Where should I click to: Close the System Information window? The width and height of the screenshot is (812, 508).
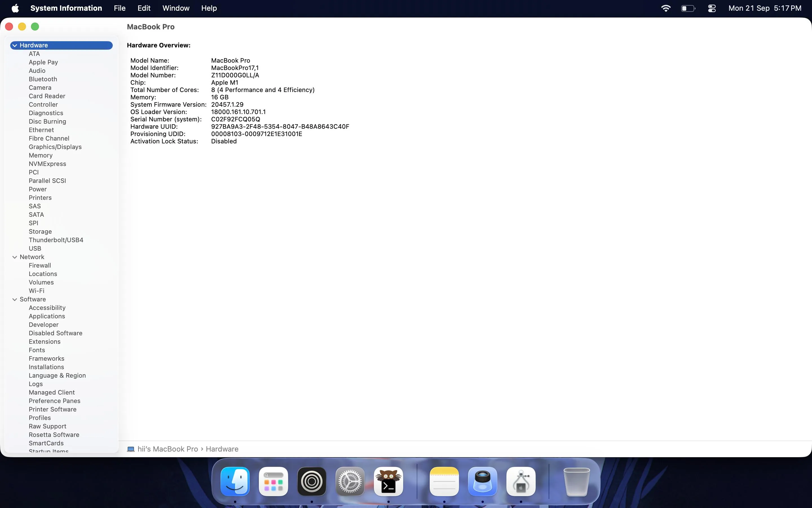pos(9,27)
